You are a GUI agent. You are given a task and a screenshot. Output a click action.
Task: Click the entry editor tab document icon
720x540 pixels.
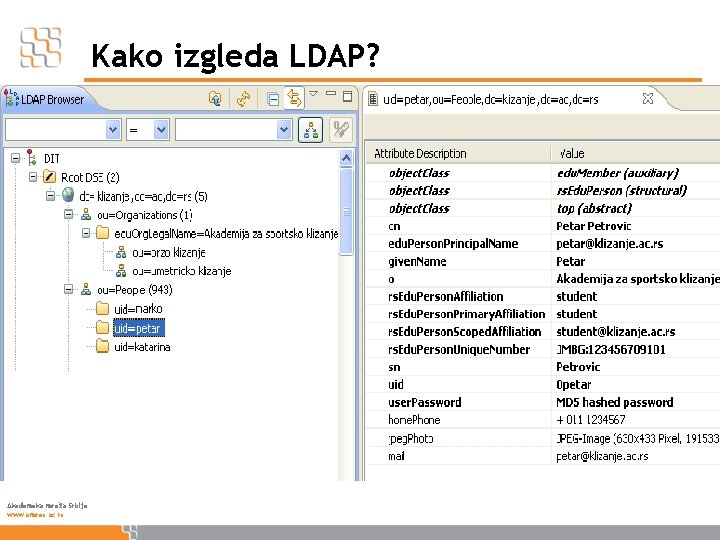tap(373, 99)
